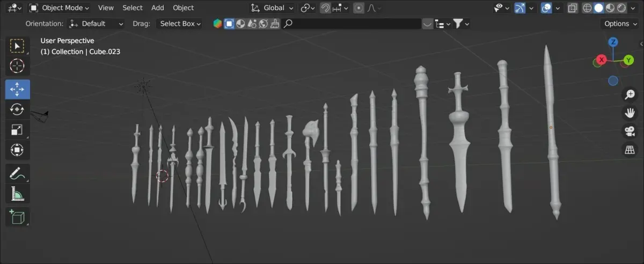Click the highlighted white square filter icon

coord(229,24)
